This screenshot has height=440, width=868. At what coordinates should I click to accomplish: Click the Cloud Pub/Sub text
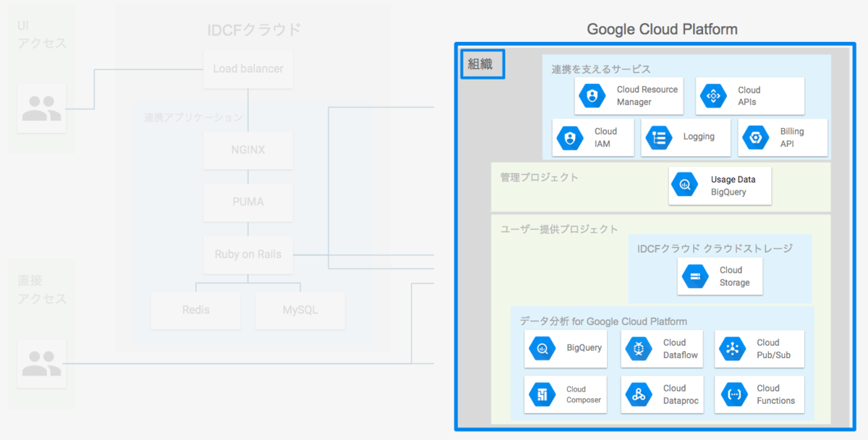click(x=774, y=349)
